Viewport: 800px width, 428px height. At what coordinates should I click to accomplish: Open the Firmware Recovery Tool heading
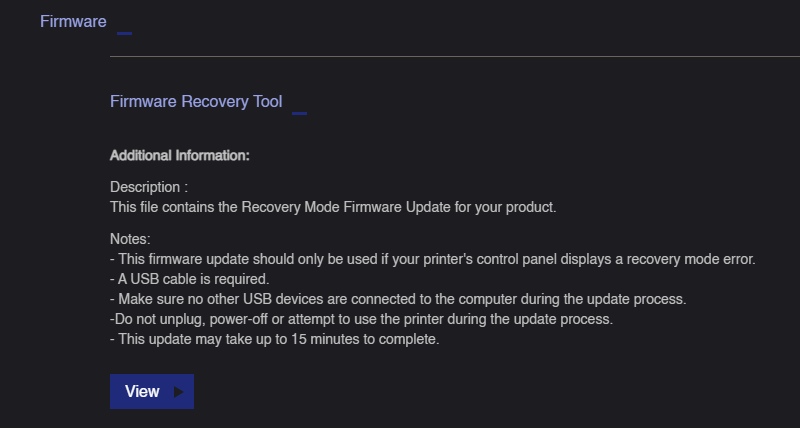(x=196, y=102)
